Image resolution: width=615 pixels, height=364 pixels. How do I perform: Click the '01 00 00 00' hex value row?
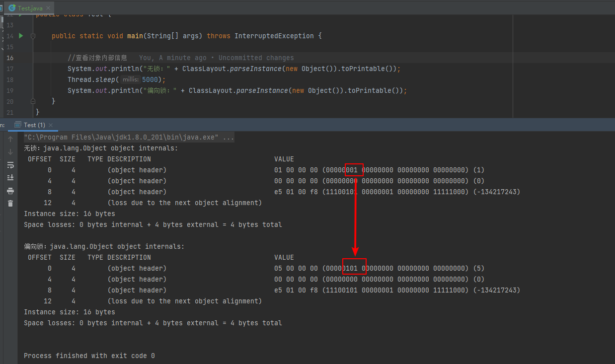click(296, 170)
